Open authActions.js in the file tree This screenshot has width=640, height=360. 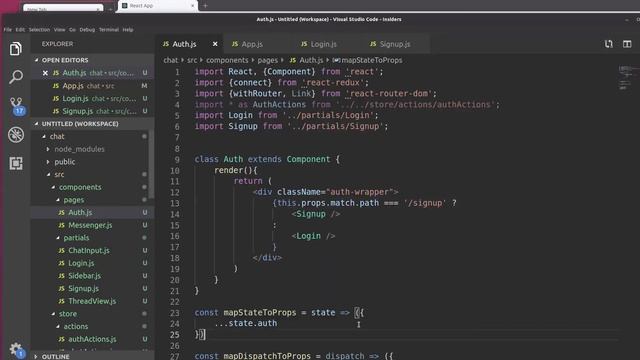pyautogui.click(x=92, y=339)
